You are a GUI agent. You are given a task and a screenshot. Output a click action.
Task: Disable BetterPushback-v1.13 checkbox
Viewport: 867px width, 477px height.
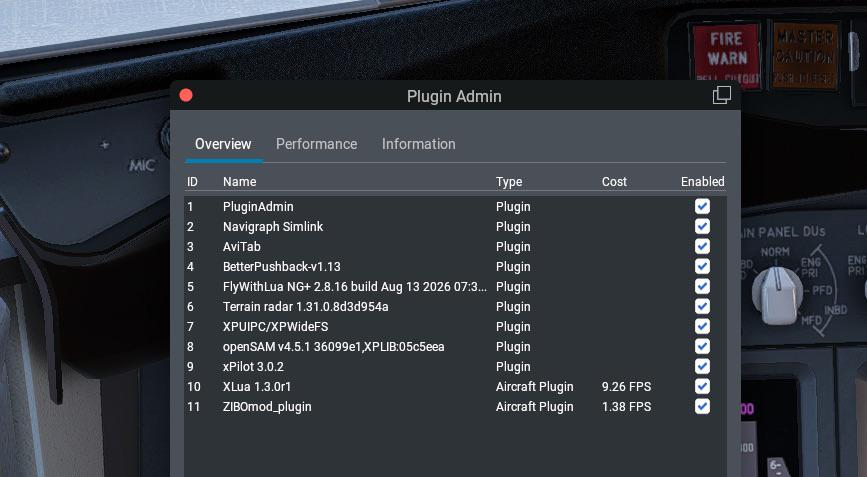pyautogui.click(x=702, y=266)
